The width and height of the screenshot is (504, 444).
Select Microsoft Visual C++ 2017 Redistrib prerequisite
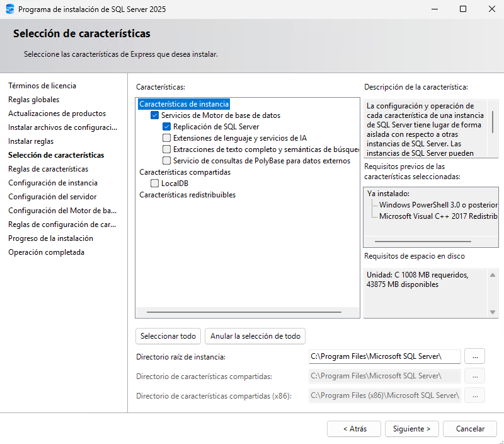[438, 216]
